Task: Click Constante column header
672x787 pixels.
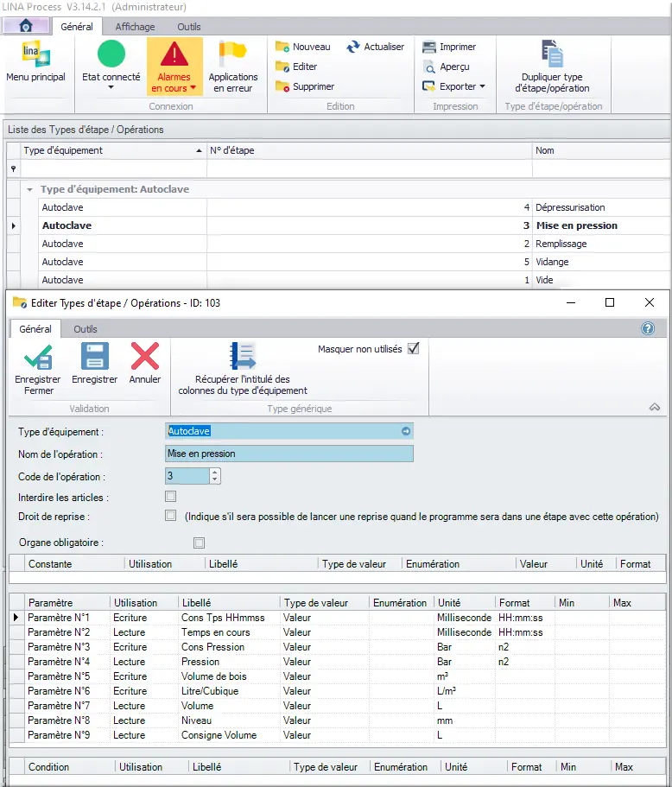Action: [x=74, y=564]
